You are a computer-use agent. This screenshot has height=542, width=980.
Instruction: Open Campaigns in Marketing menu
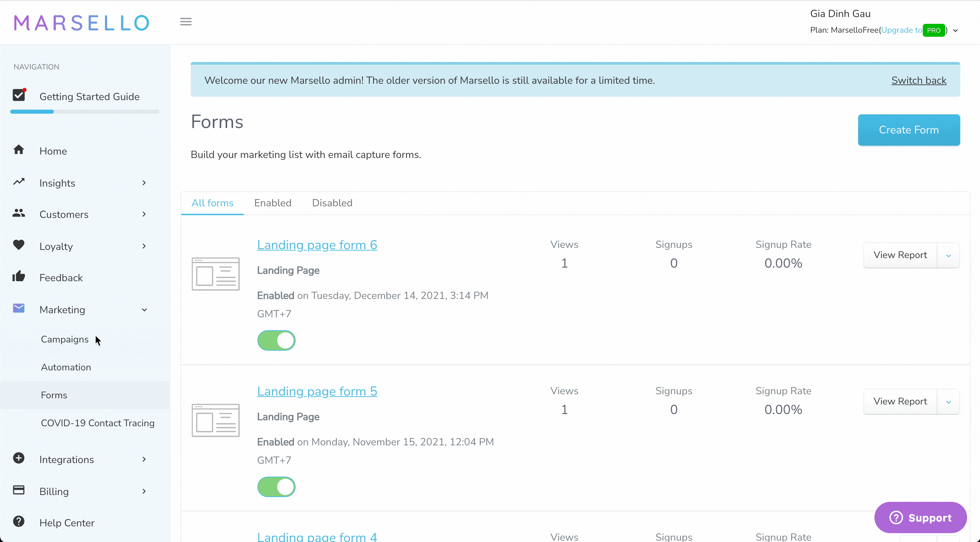pyautogui.click(x=65, y=339)
